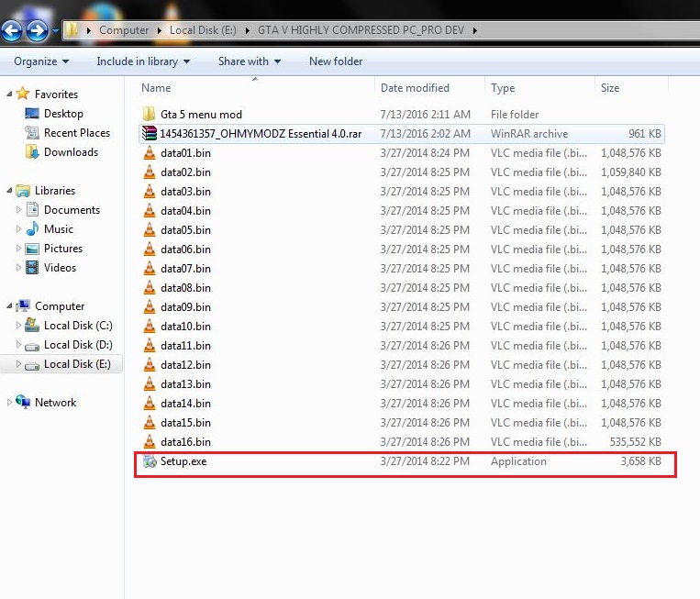Go back with the Back arrow button
Screen dimensions: 700x599
(x=12, y=31)
